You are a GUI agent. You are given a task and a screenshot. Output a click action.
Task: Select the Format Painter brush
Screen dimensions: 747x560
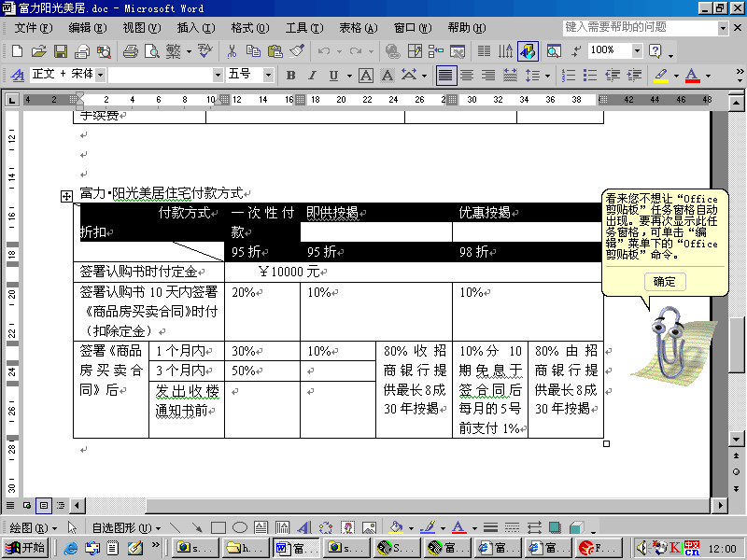[297, 51]
